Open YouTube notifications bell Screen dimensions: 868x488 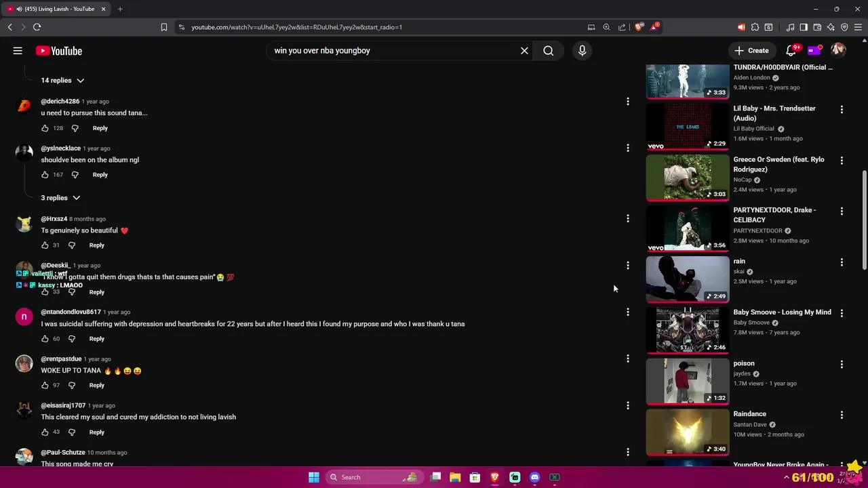[x=791, y=51]
